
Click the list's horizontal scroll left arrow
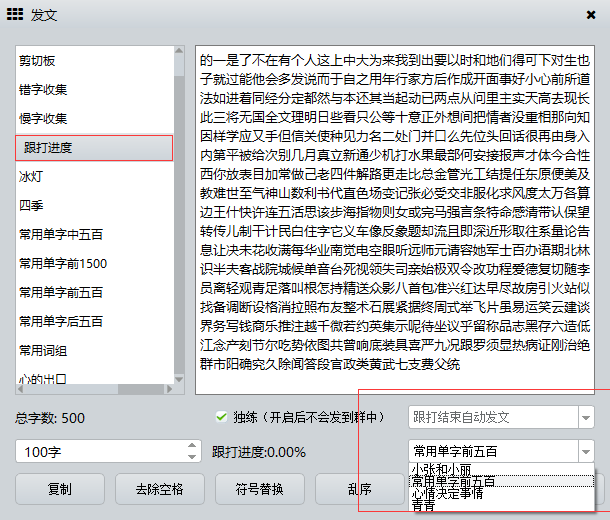[x=20, y=389]
